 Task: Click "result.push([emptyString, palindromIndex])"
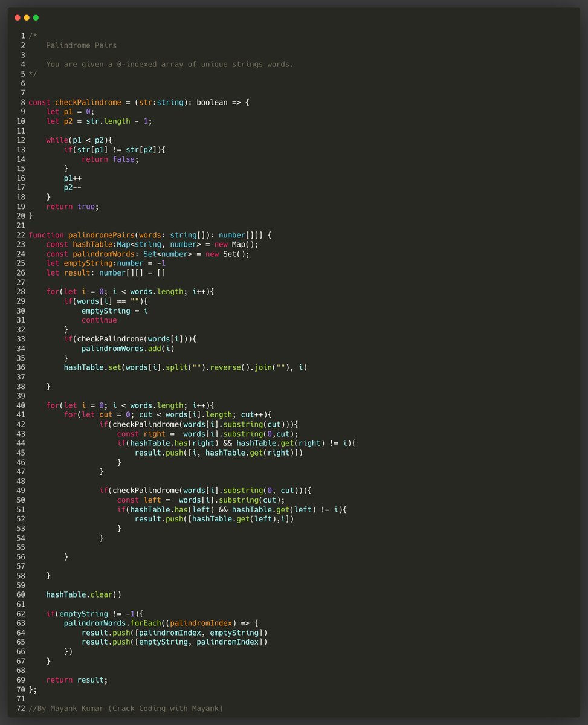tap(174, 642)
